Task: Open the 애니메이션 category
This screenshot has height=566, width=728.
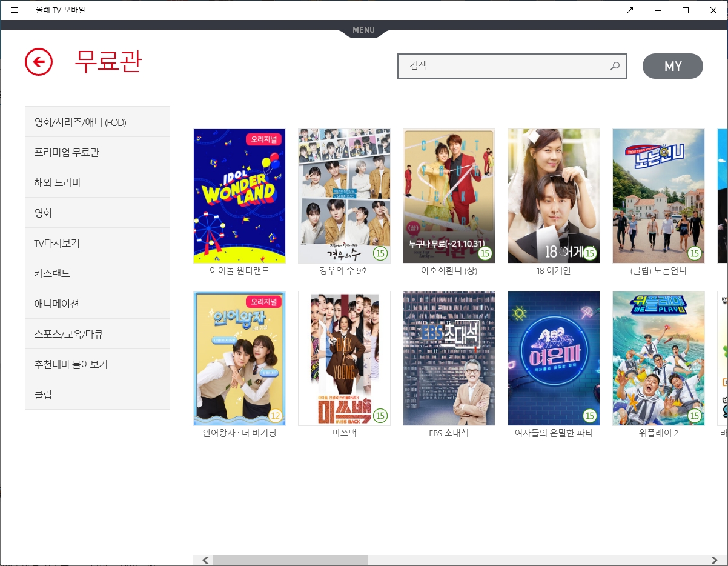Action: tap(98, 304)
